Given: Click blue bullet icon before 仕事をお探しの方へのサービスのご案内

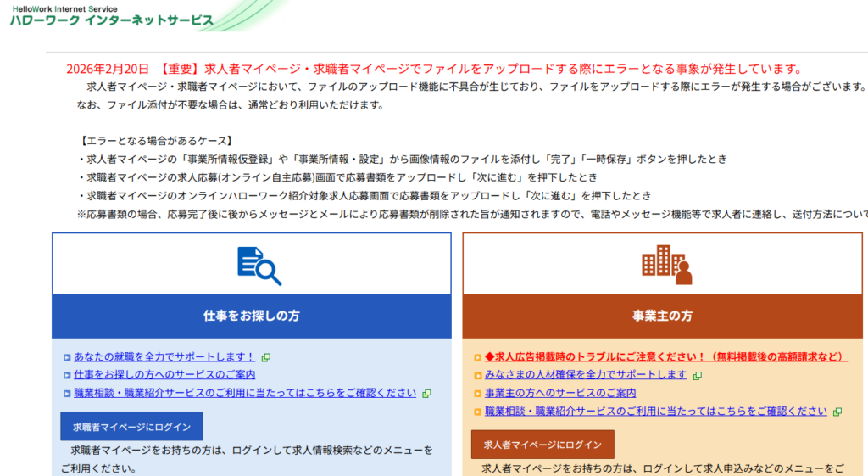Looking at the screenshot, I should (67, 375).
